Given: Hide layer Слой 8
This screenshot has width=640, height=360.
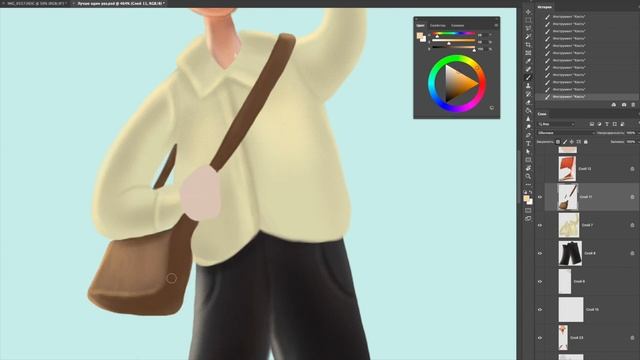Looking at the screenshot, I should click(540, 253).
